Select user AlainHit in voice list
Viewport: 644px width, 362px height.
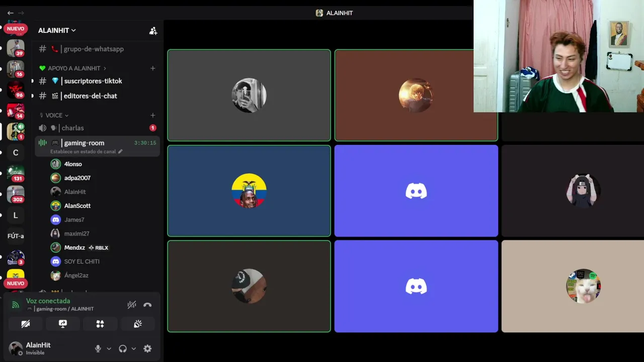coord(75,192)
